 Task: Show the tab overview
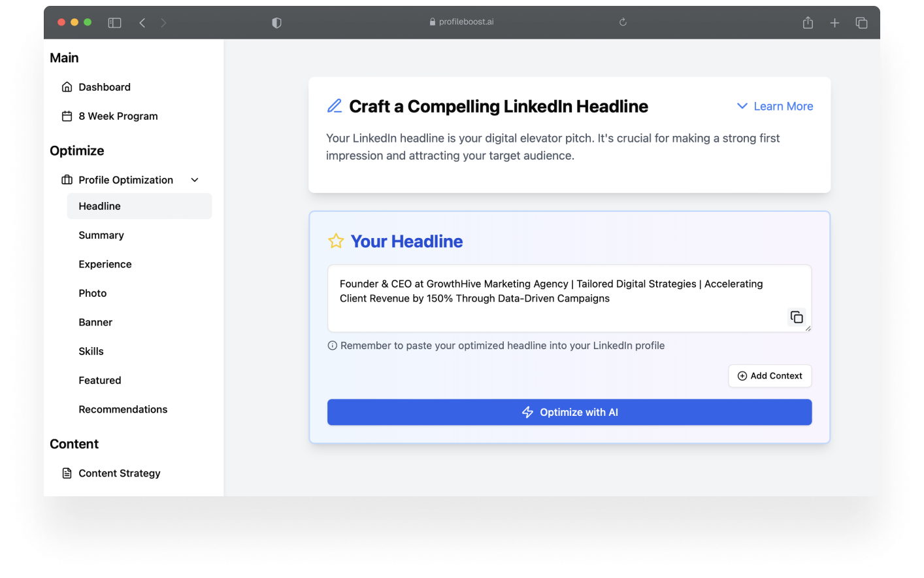861,23
